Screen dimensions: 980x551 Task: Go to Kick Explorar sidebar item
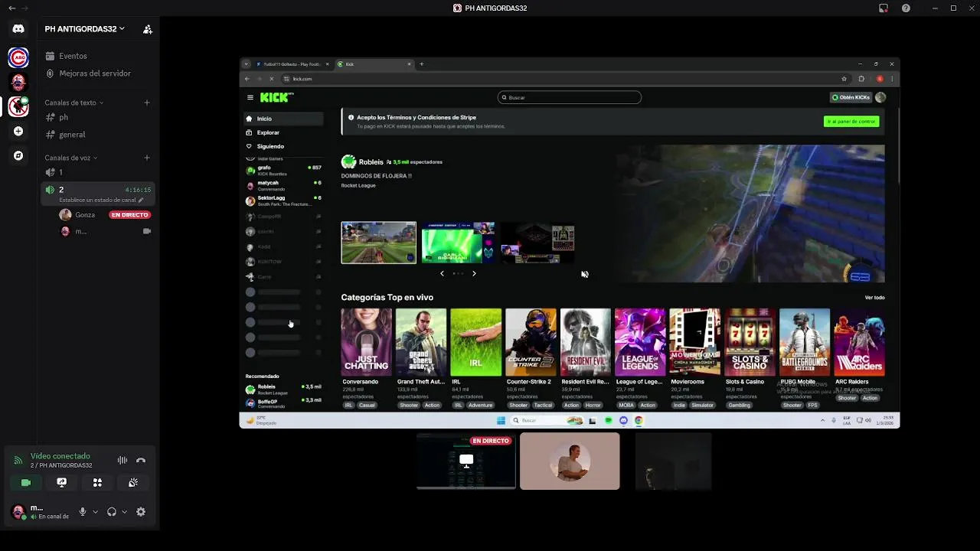283,132
